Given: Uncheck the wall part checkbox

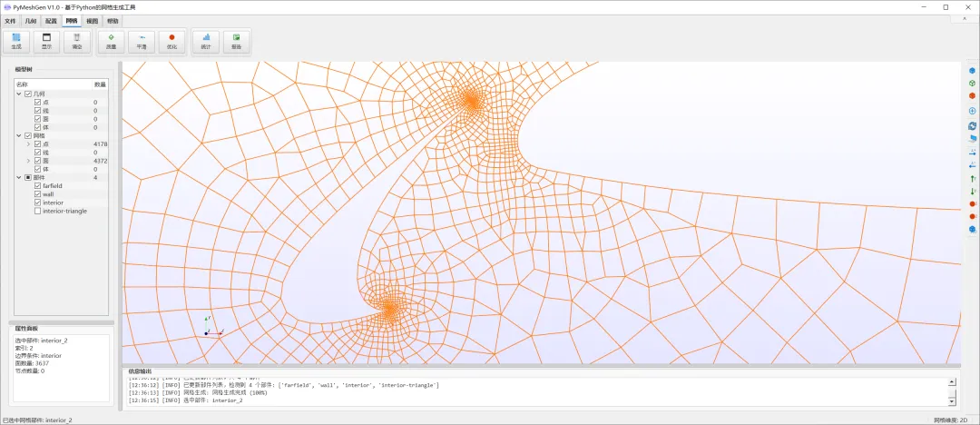Looking at the screenshot, I should point(37,194).
